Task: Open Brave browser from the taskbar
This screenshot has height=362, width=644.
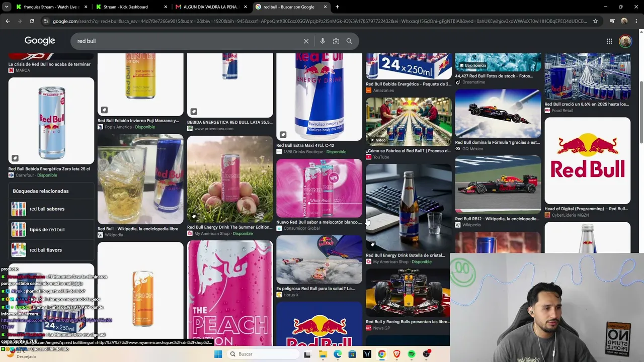Action: click(396, 354)
